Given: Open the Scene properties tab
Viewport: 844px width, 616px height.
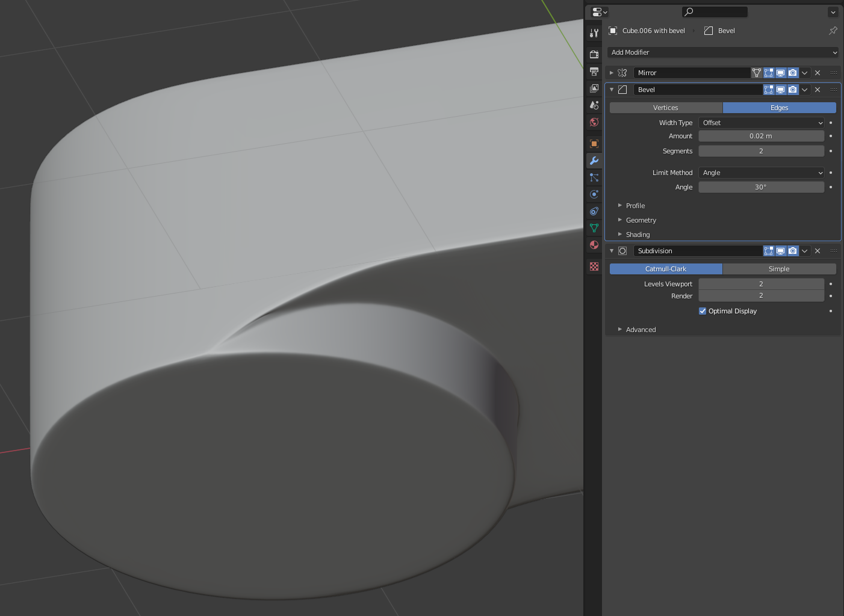Looking at the screenshot, I should tap(594, 105).
